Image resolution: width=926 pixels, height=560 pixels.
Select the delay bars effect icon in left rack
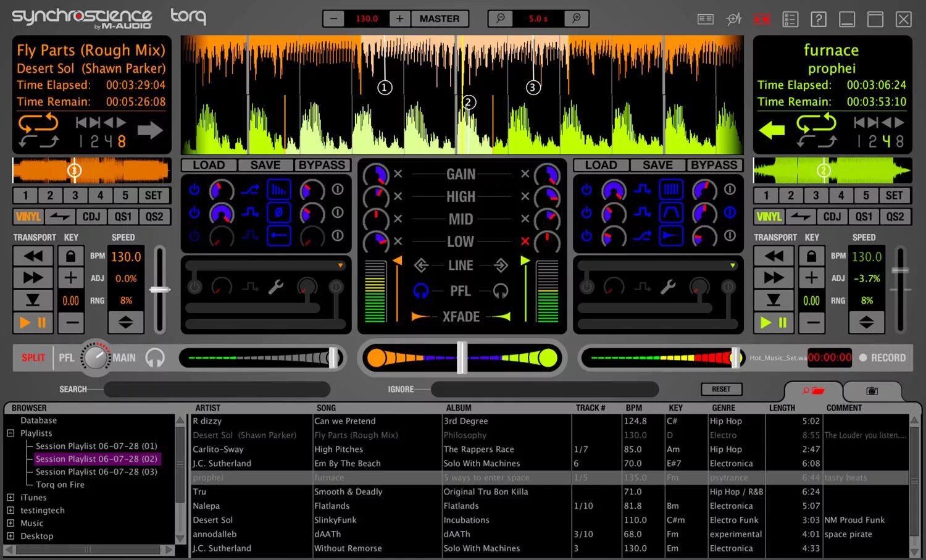pos(279,190)
